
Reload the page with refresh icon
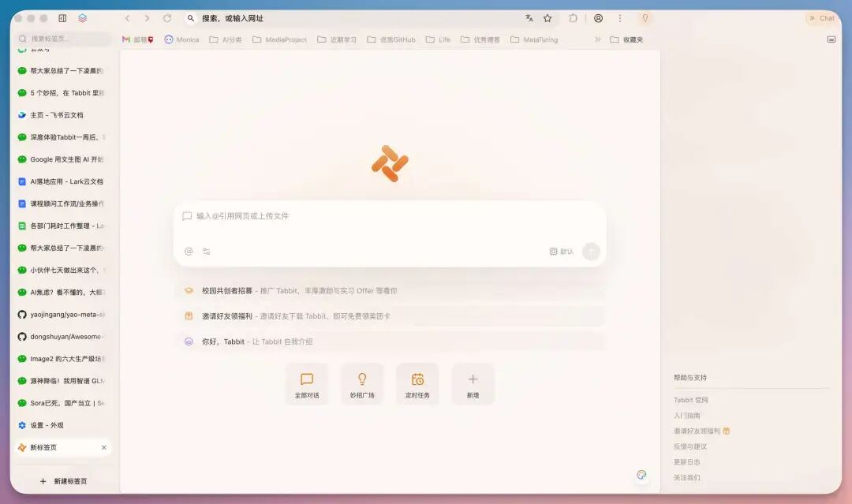(167, 18)
